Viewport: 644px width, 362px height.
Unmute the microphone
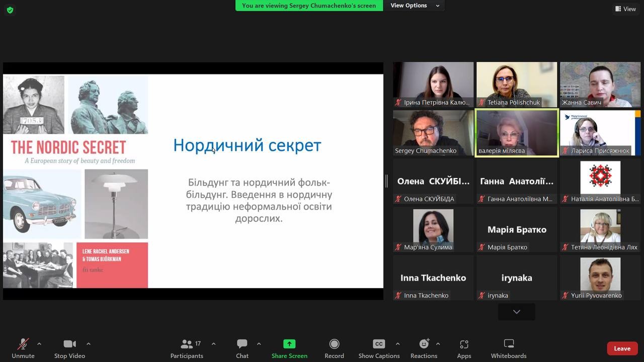[x=23, y=348]
